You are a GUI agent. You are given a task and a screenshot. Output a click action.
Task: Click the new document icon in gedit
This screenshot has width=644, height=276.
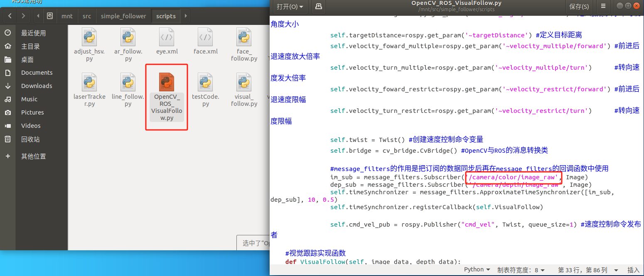pyautogui.click(x=319, y=7)
